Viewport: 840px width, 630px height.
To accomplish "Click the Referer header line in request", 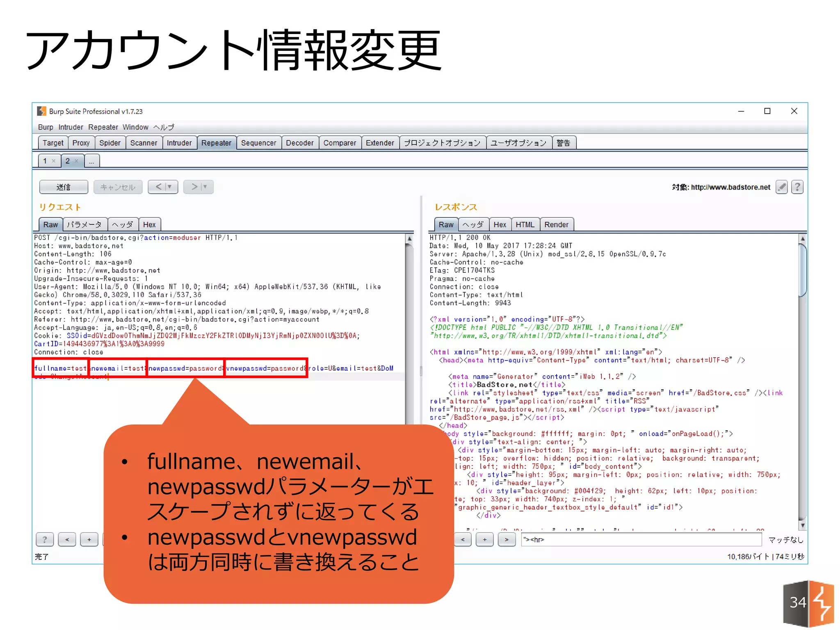I will (176, 319).
